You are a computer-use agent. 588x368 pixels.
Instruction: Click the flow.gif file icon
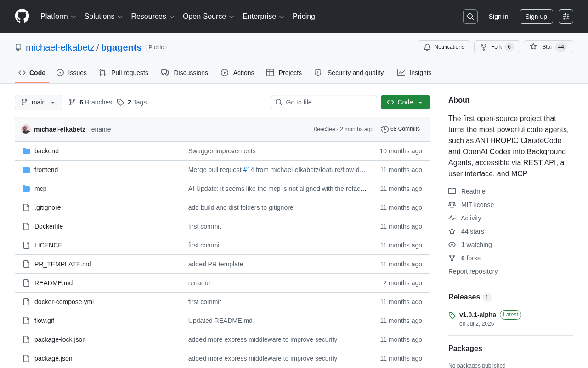pos(26,321)
